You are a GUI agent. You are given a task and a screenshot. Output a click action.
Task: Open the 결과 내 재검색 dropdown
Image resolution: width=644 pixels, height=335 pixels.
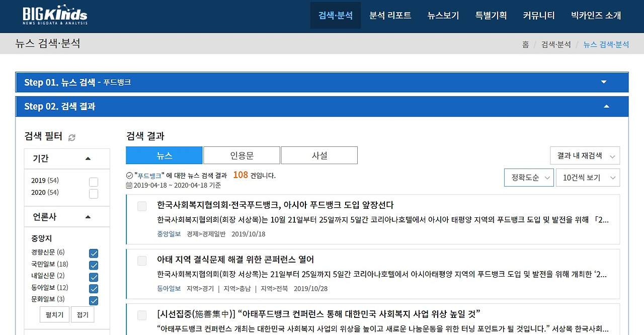tap(585, 156)
